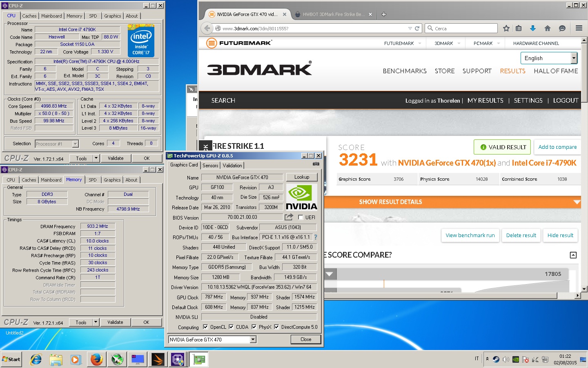
Task: Toggle the OpenCL computing checkbox
Action: (x=205, y=327)
